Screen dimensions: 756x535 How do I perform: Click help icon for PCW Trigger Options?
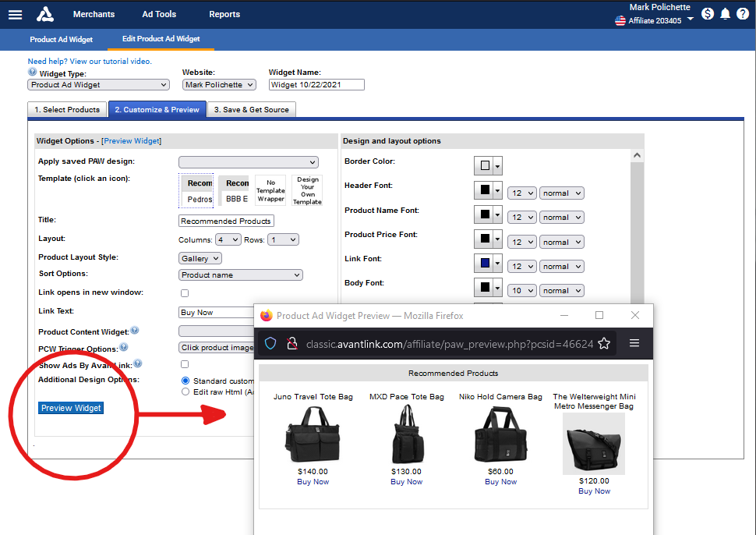coord(124,347)
